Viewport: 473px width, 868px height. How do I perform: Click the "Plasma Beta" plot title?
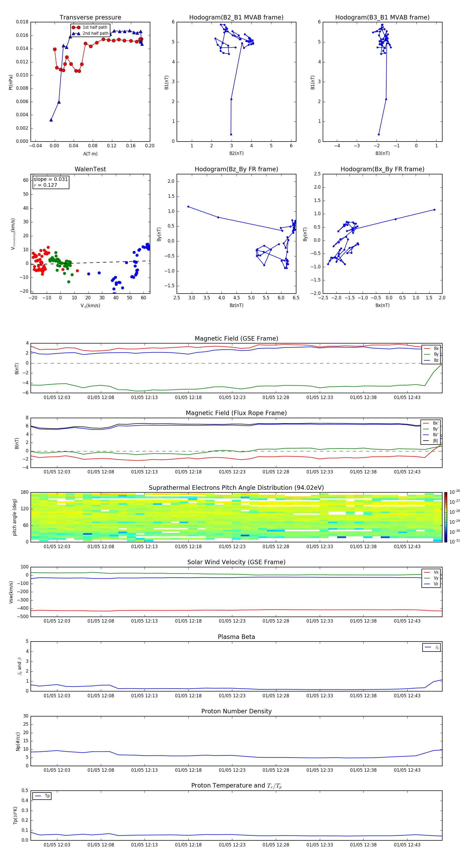click(x=236, y=637)
